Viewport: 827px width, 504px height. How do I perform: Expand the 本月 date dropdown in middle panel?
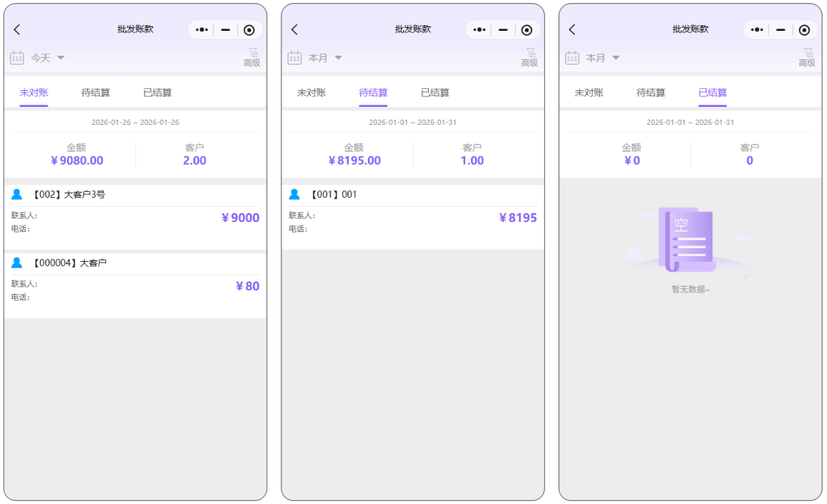[x=325, y=58]
